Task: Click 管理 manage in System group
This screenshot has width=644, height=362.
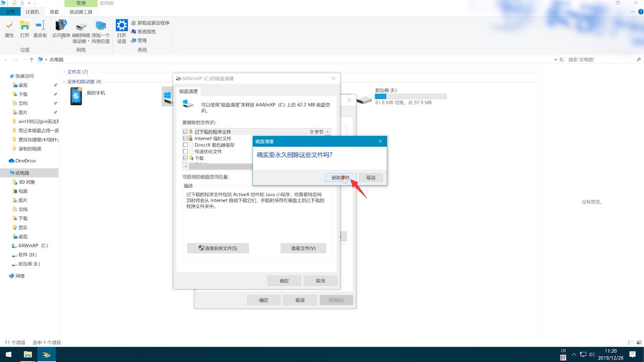Action: pyautogui.click(x=139, y=40)
